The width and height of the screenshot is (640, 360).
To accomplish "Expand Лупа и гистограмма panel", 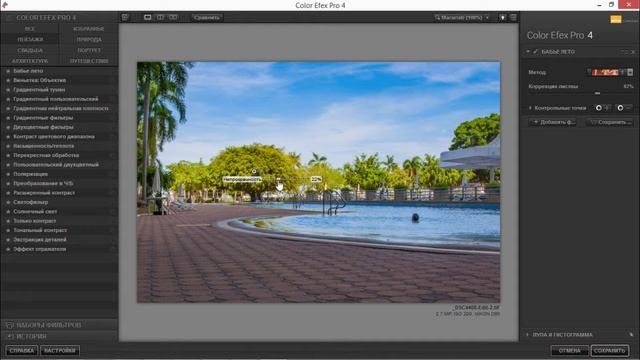I will 527,335.
